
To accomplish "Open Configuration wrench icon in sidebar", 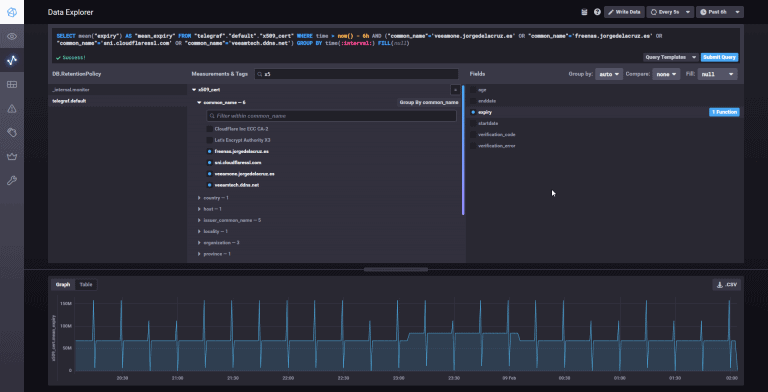I will point(12,181).
